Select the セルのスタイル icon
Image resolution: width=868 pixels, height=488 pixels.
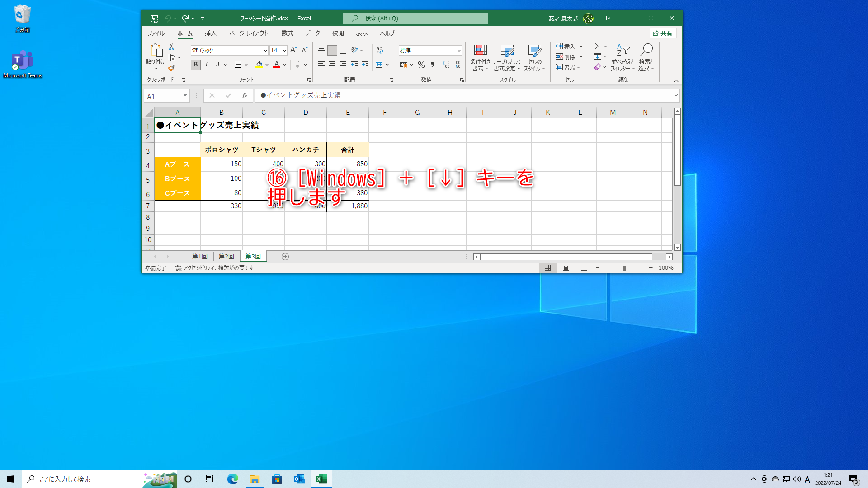535,56
